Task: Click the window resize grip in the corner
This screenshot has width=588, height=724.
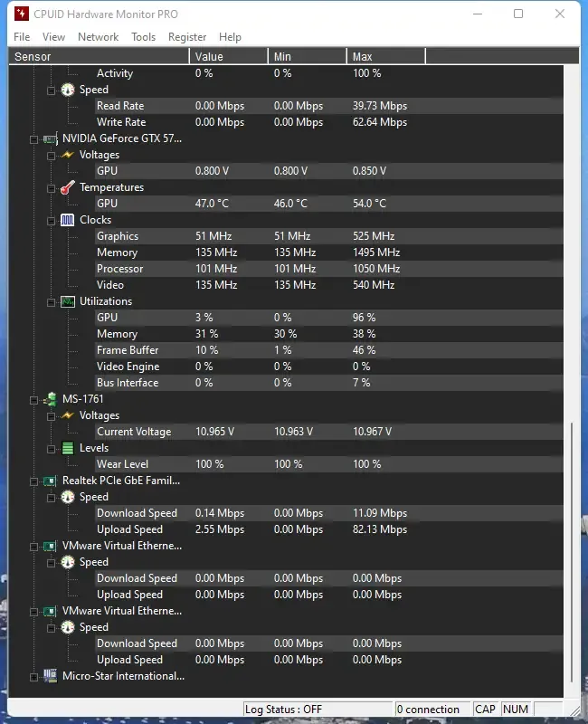Action: click(x=574, y=711)
